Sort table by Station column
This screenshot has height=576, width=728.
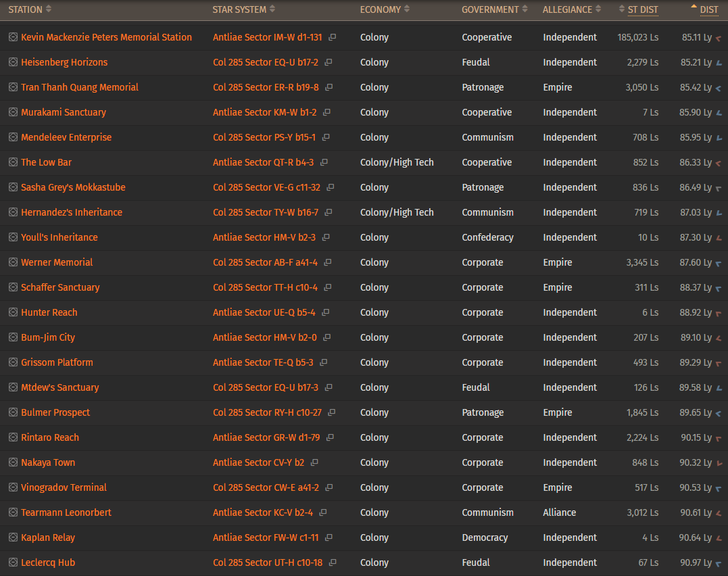point(30,9)
